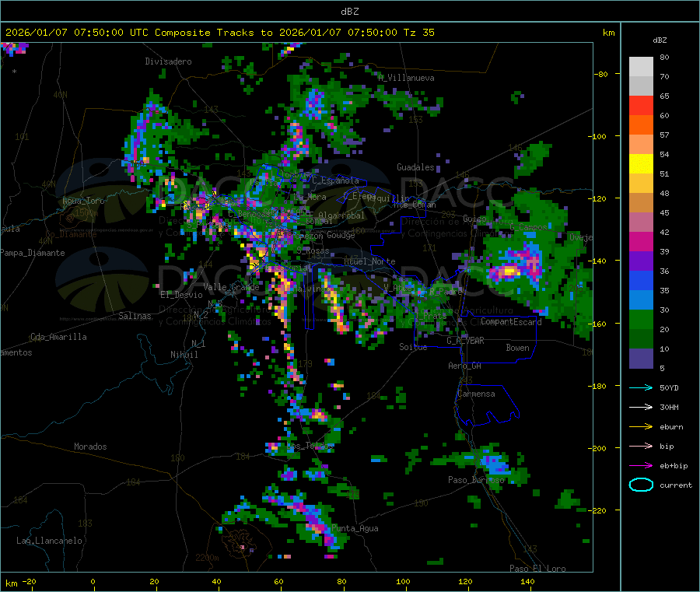Click the eburn orange arrow legend icon
The height and width of the screenshot is (592, 700).
point(641,427)
